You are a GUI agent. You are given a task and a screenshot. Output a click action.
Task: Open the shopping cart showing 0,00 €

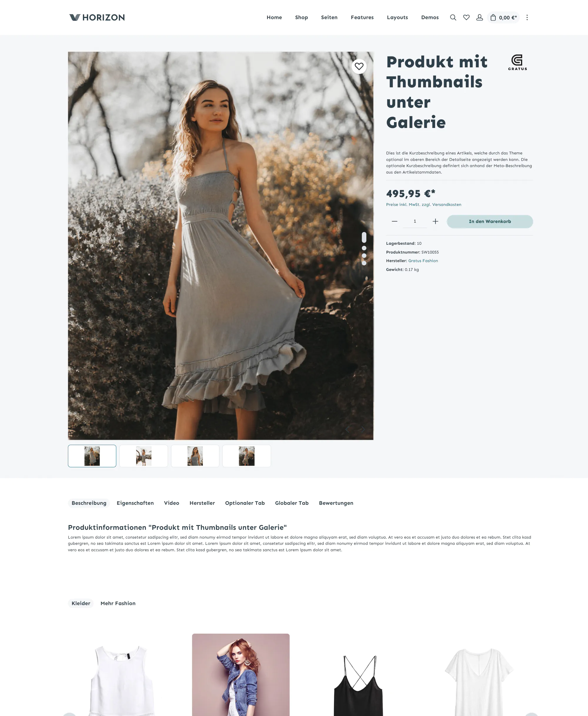[503, 17]
